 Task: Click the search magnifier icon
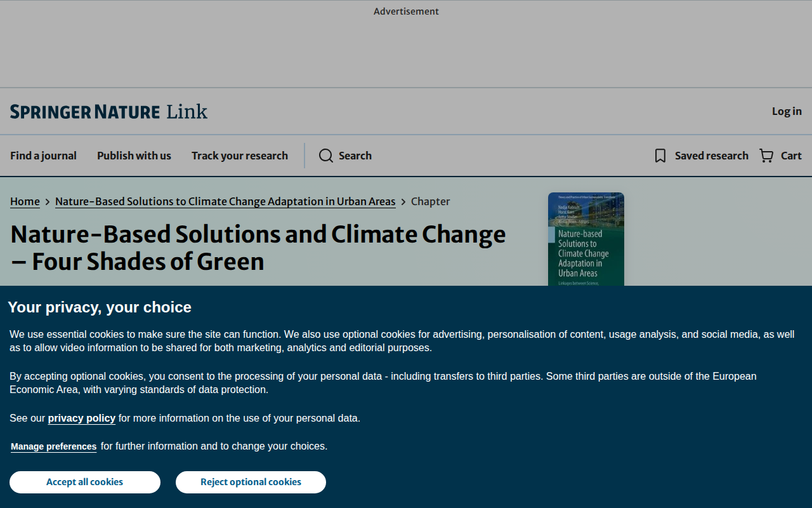[326, 156]
